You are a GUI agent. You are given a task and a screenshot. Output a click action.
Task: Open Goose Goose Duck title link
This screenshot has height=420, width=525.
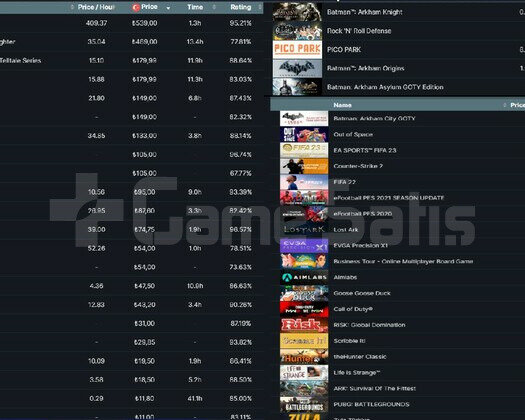click(x=362, y=293)
